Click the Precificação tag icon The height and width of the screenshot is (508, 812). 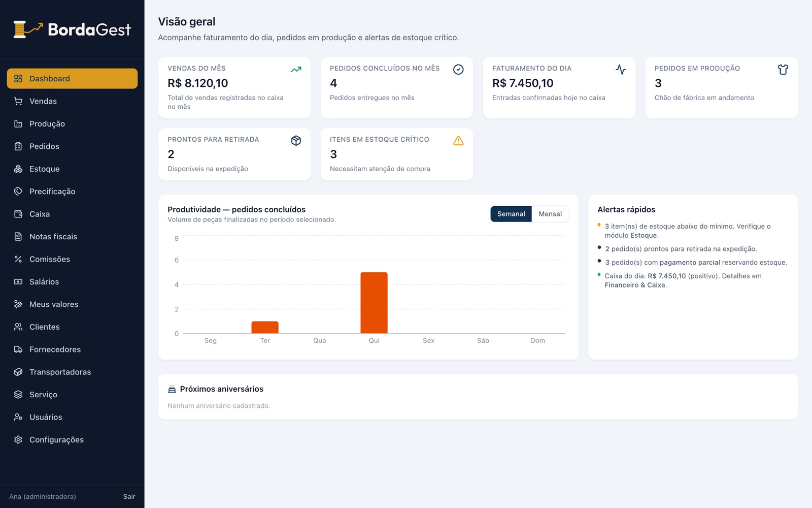click(x=18, y=192)
